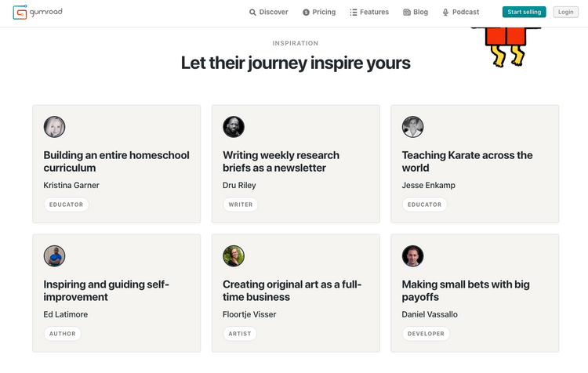Screen dimensions: 588x373
Task: Open 'Building an entire homeschool curriculum' story
Action: coord(116,161)
